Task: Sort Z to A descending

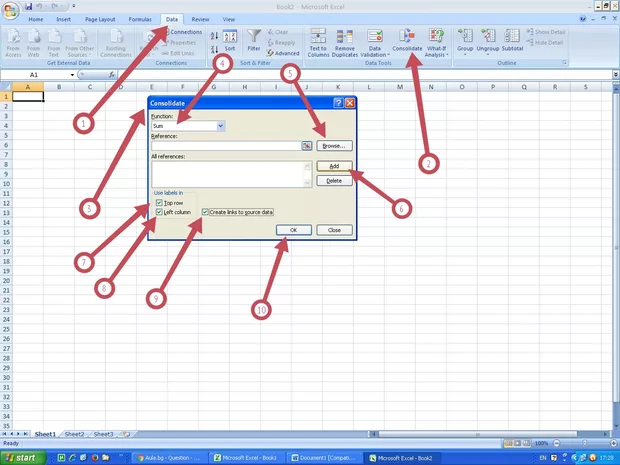Action: pos(214,49)
